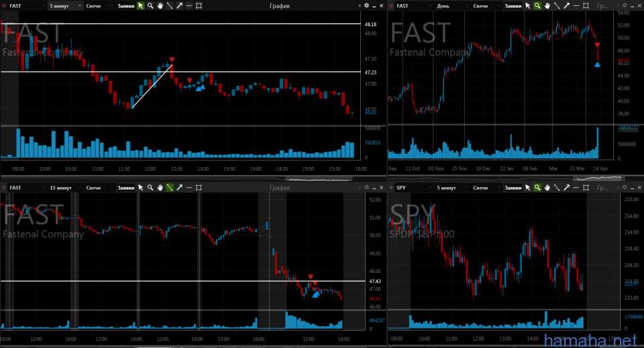Collapse arrow left of gear in the FAST 15 минут chart
644x348 pixels.
(360, 188)
